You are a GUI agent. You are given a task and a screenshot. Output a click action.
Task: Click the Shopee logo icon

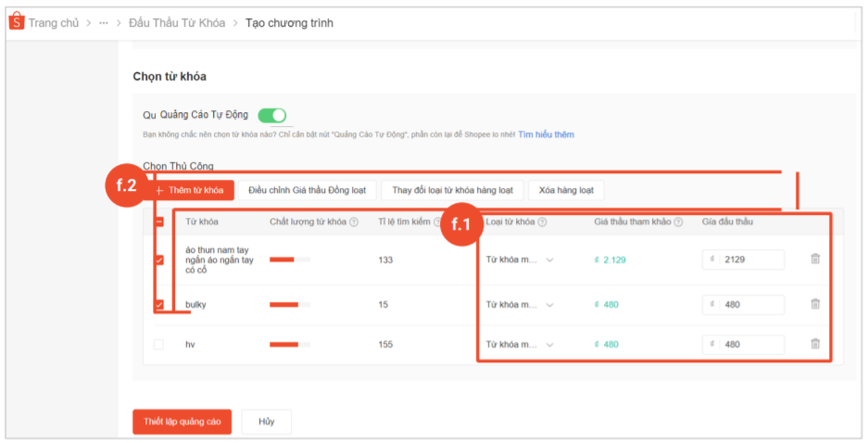[x=17, y=22]
